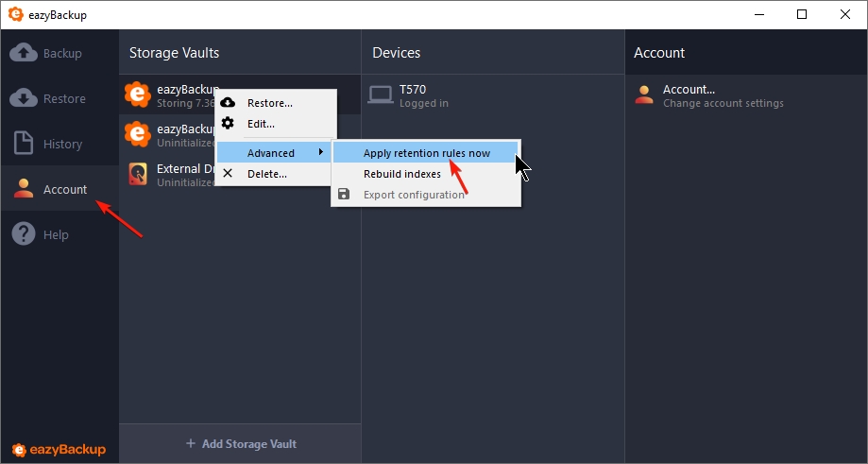Click Export configuration menu entry

pyautogui.click(x=413, y=195)
